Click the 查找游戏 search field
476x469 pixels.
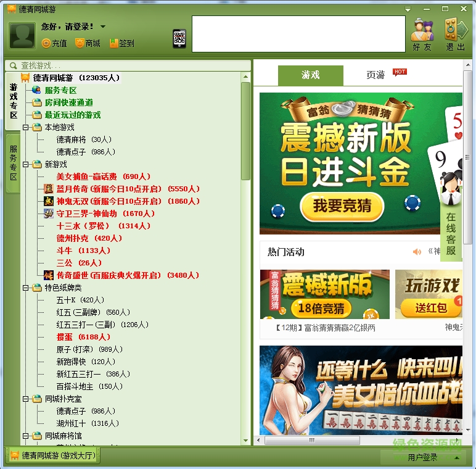pos(129,65)
